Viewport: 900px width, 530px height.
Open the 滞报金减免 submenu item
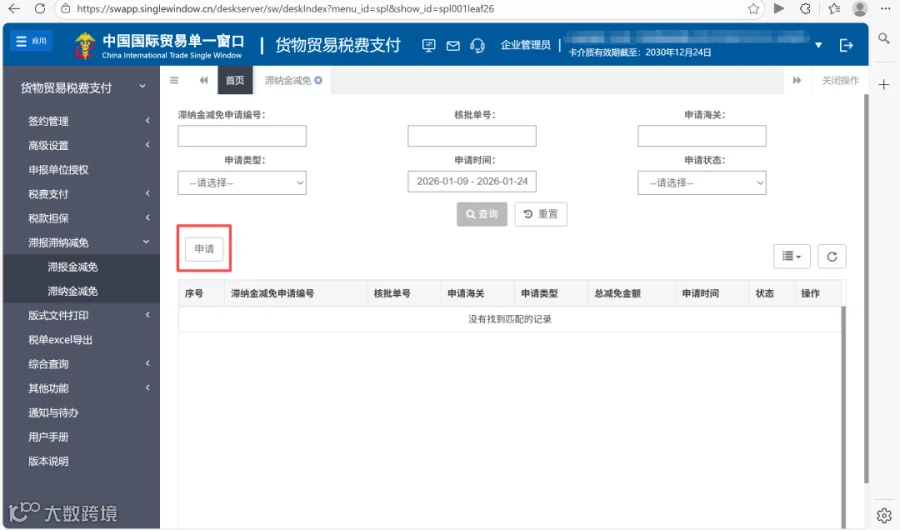(x=73, y=266)
